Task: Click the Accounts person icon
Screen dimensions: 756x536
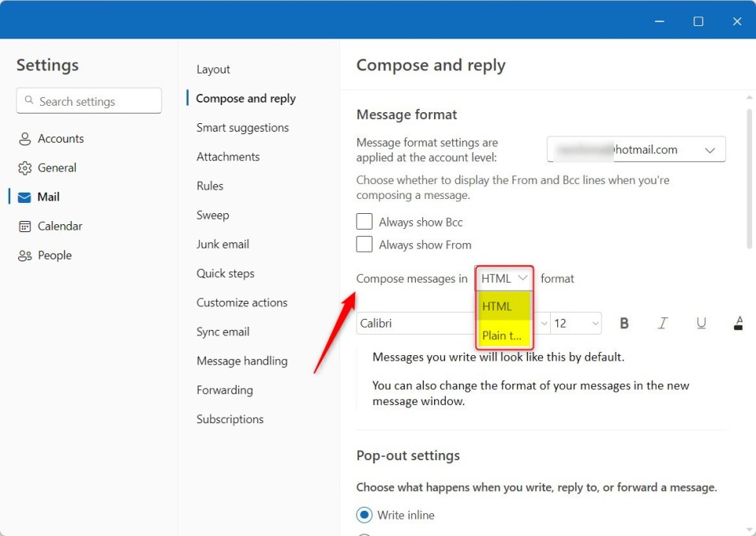Action: pyautogui.click(x=24, y=139)
